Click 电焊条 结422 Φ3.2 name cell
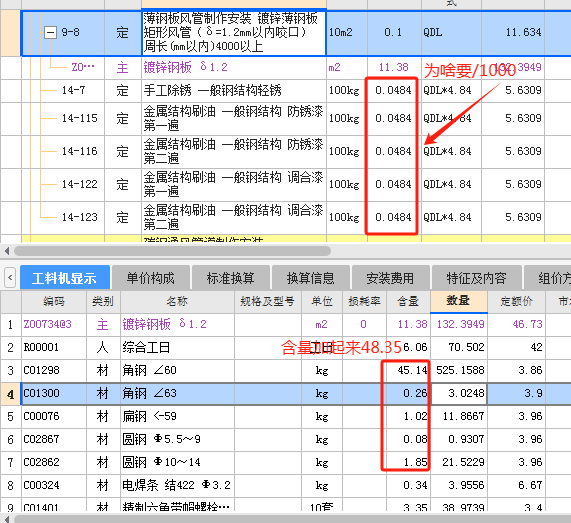The height and width of the screenshot is (523, 571). [176, 485]
